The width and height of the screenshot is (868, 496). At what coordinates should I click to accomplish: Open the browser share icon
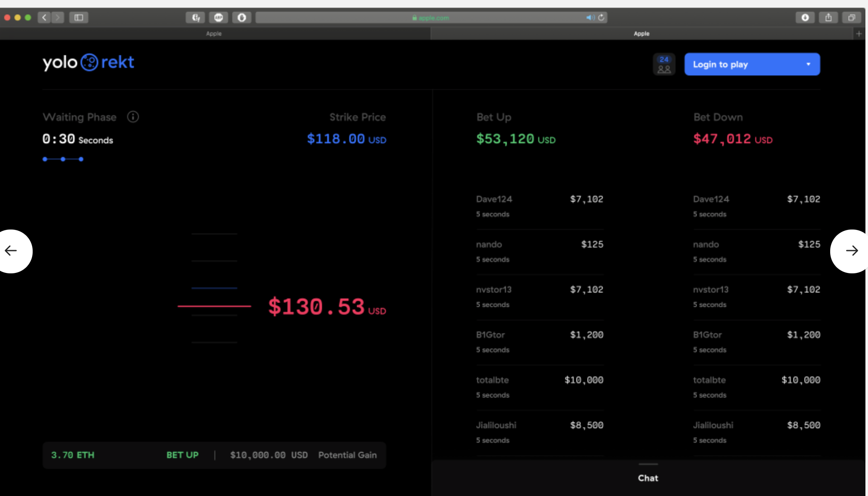[828, 18]
